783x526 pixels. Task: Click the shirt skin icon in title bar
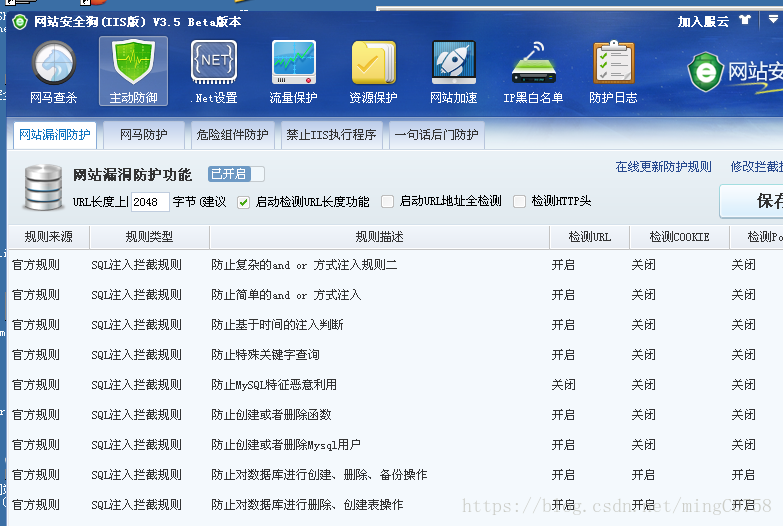(x=745, y=20)
